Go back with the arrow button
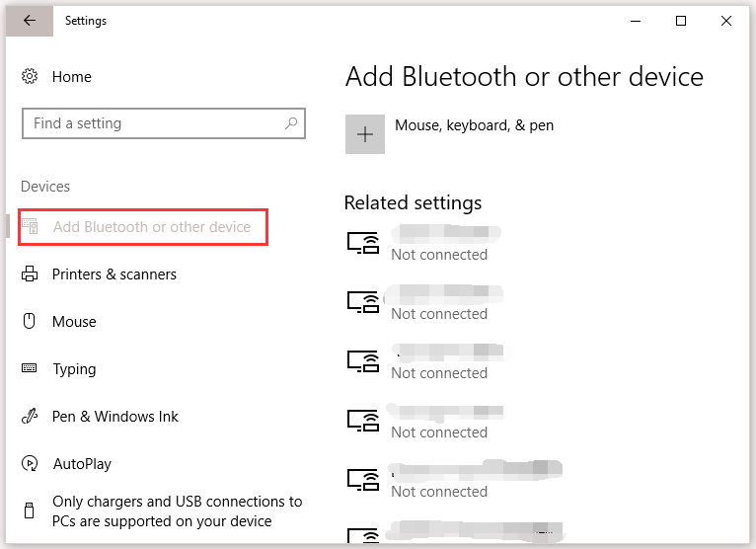Viewport: 756px width, 549px height. click(30, 21)
